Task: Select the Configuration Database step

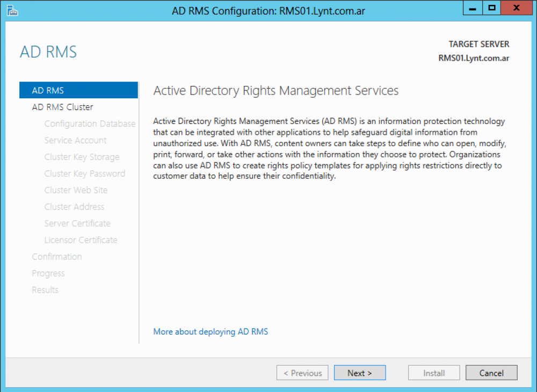Action: point(90,124)
